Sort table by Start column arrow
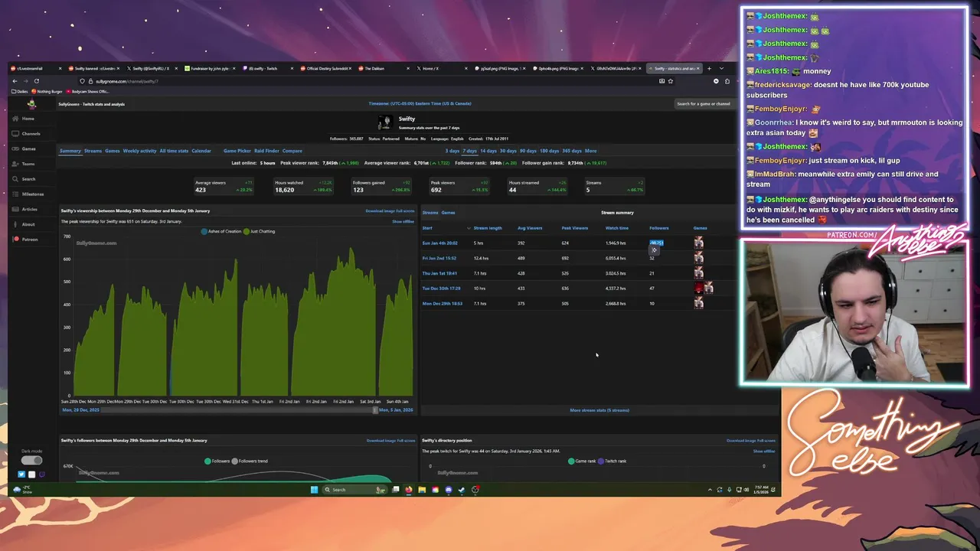This screenshot has height=551, width=980. tap(469, 228)
